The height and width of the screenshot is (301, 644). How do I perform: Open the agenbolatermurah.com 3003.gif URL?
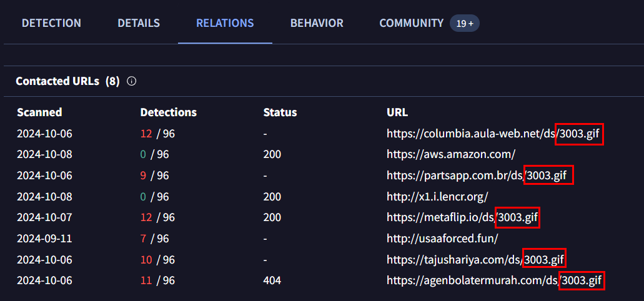(x=495, y=280)
